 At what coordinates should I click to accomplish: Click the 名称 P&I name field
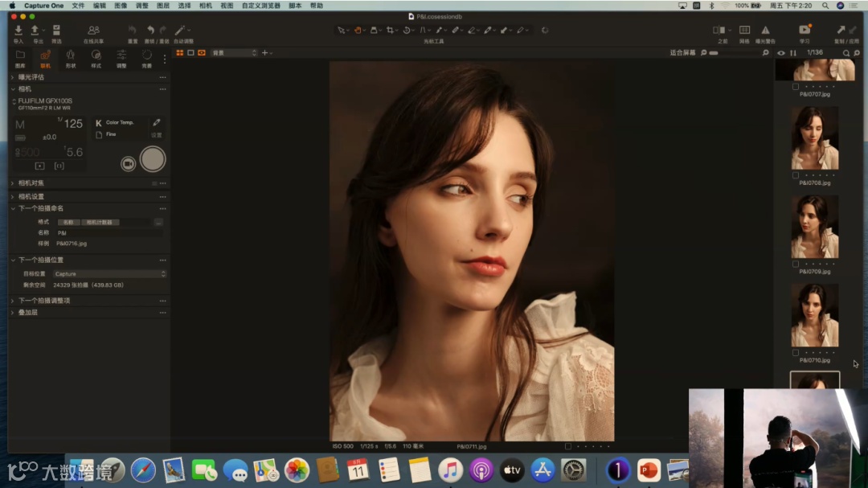click(109, 233)
